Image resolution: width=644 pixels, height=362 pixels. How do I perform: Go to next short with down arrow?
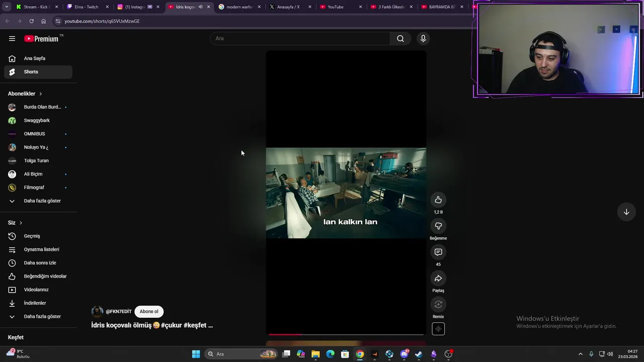pos(626,212)
